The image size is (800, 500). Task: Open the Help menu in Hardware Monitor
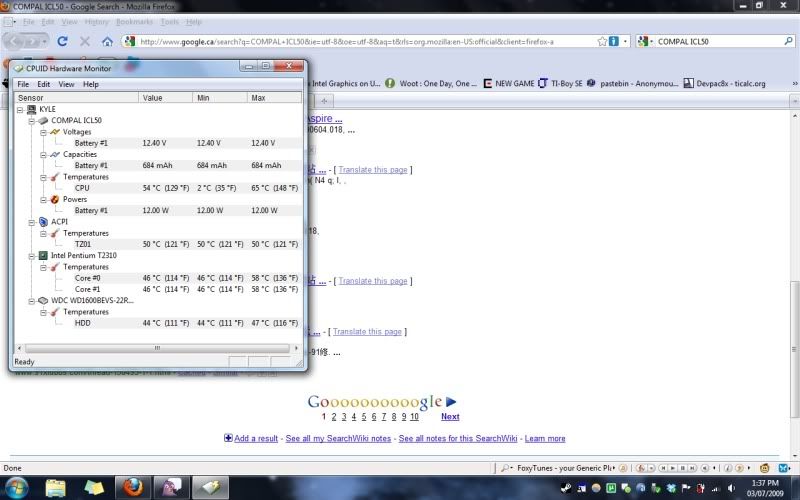click(x=91, y=84)
